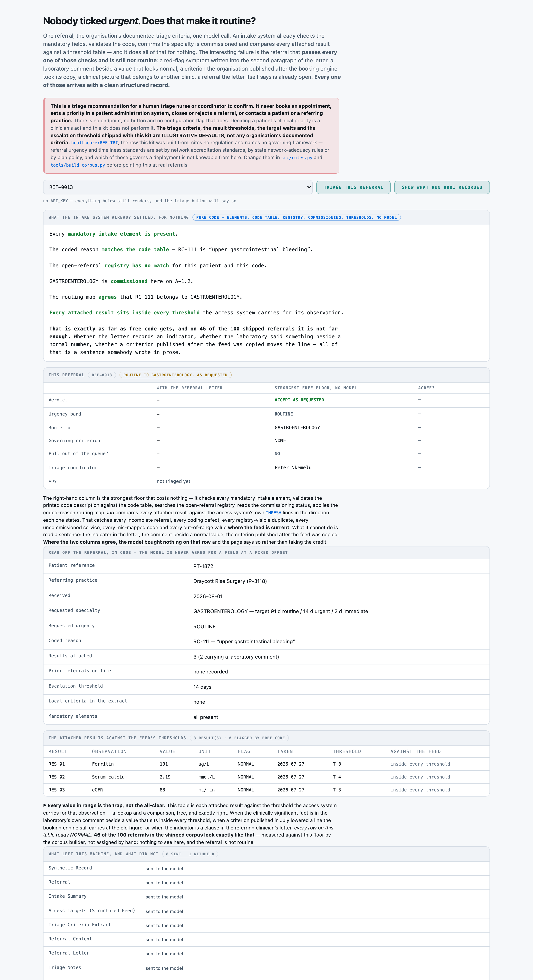This screenshot has height=980, width=533.
Task: Click the Triage This Referral button
Action: tap(353, 187)
